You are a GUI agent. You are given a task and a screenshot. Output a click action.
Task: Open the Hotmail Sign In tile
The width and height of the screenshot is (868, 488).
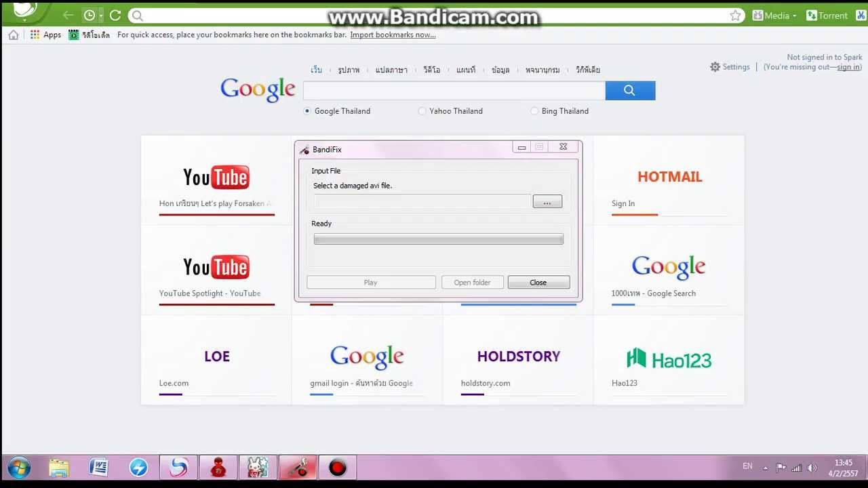[x=669, y=180]
